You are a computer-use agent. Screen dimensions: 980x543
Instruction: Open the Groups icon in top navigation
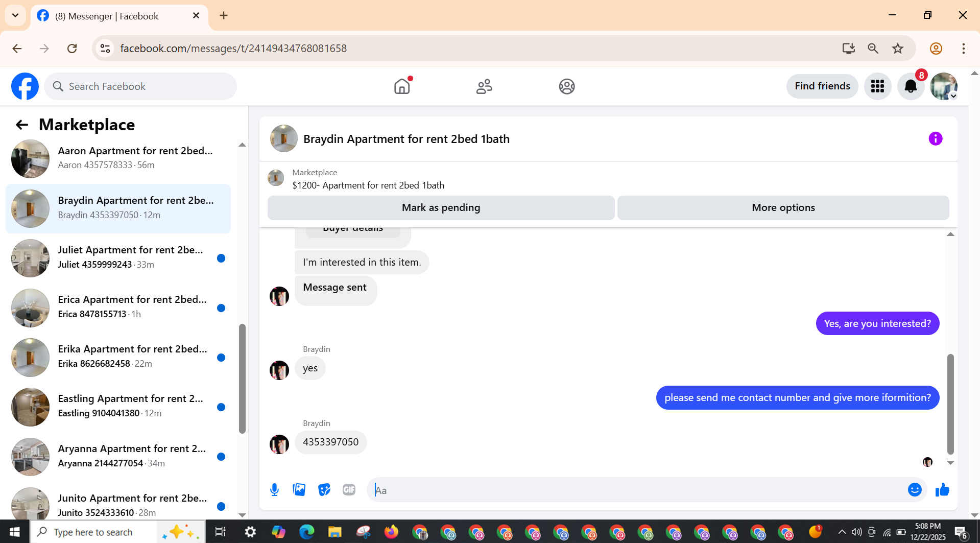[x=567, y=86]
